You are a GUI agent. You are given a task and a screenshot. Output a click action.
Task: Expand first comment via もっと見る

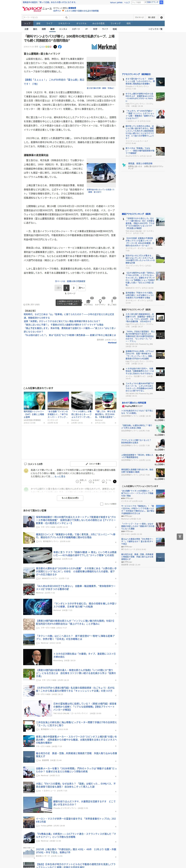60,476
